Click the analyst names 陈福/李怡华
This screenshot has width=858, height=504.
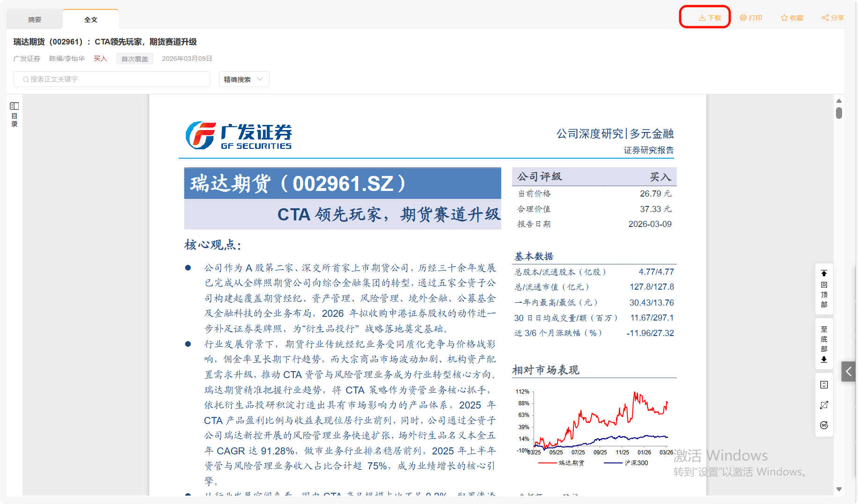[67, 58]
